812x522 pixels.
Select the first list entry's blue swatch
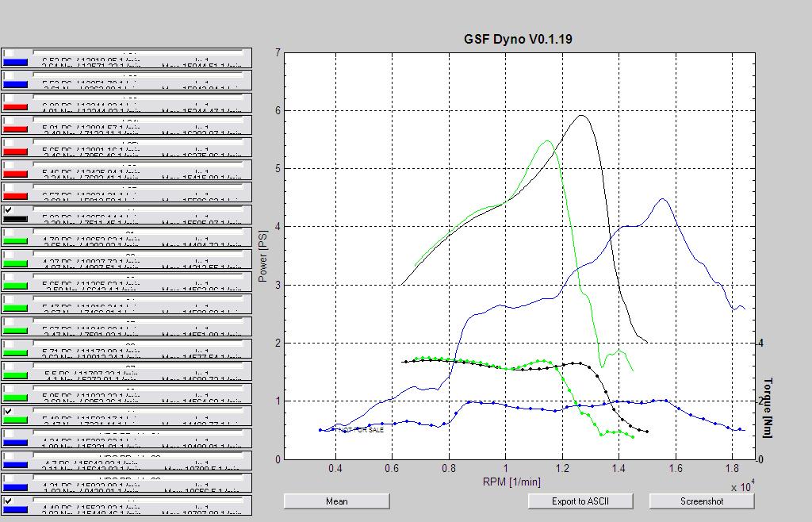pos(15,62)
